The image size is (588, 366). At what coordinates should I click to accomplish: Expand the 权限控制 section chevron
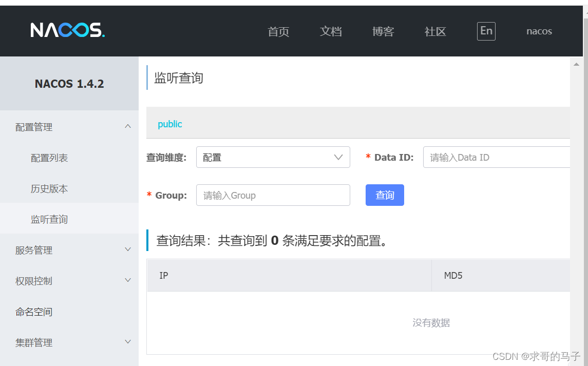click(128, 280)
